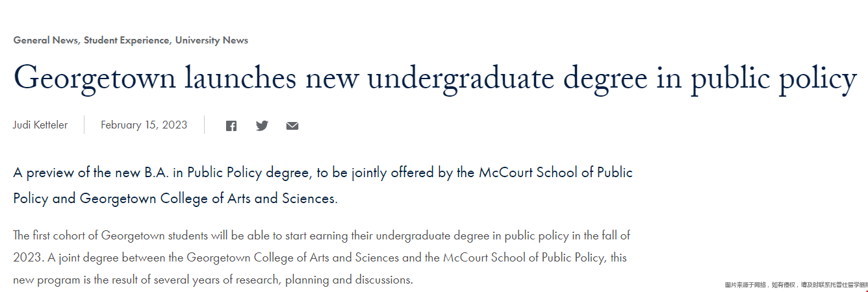Click the article headline about public policy degree
Image resolution: width=868 pixels, height=292 pixels.
(435, 79)
